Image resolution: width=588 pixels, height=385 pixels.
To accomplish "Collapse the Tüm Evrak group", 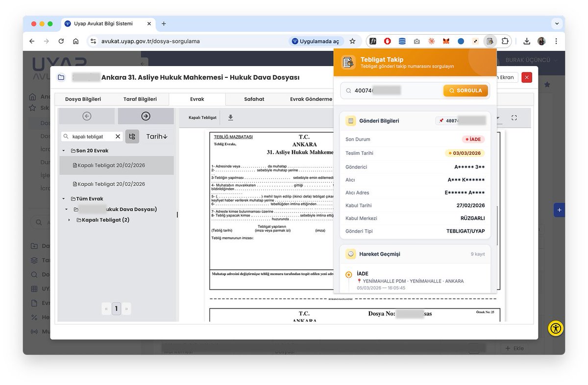I will (x=64, y=199).
